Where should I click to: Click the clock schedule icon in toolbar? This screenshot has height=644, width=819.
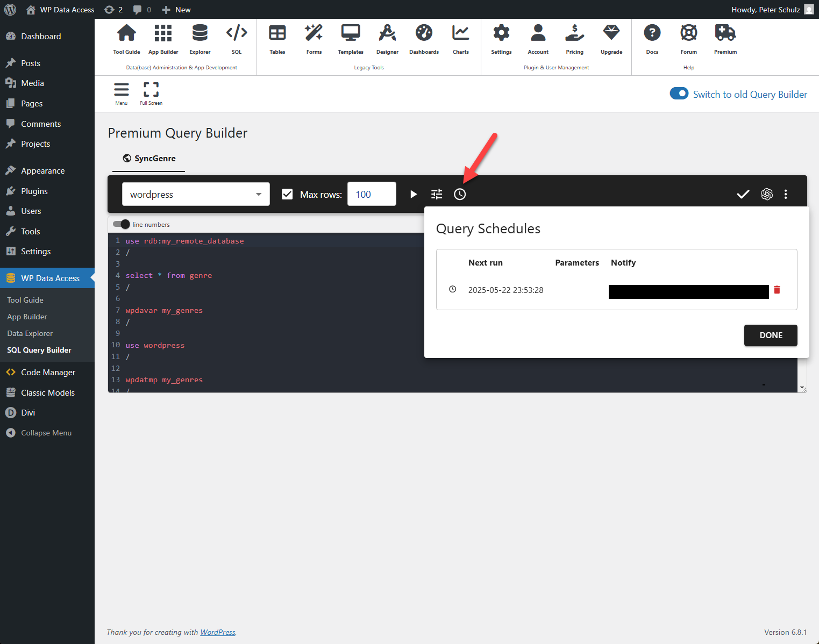(460, 194)
